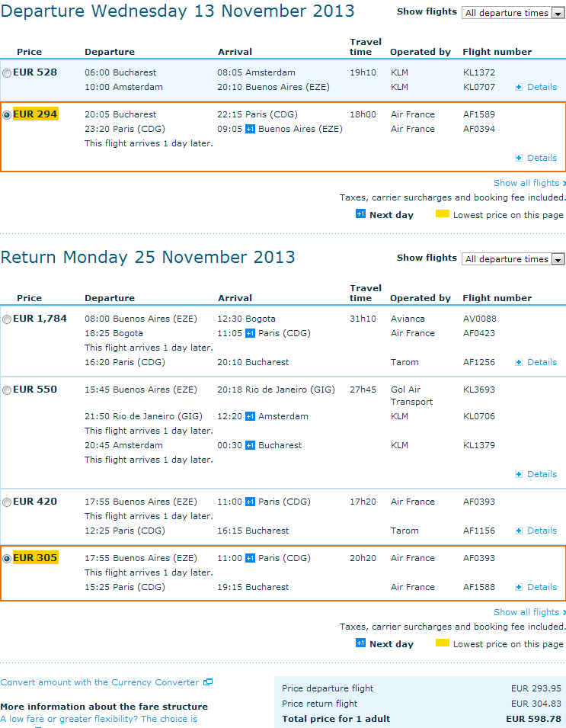Select EUR 550 return via Rio de Janeiro
The height and width of the screenshot is (728, 566).
pos(7,390)
